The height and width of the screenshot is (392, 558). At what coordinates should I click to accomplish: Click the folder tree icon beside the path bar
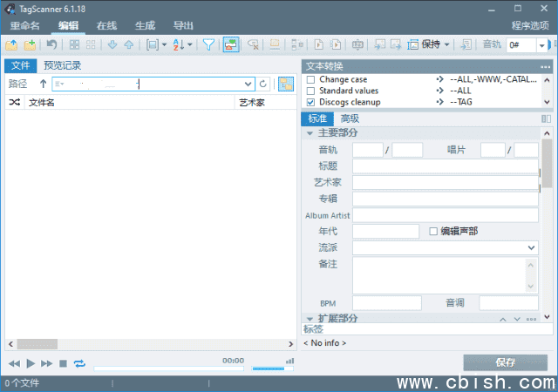pyautogui.click(x=285, y=84)
